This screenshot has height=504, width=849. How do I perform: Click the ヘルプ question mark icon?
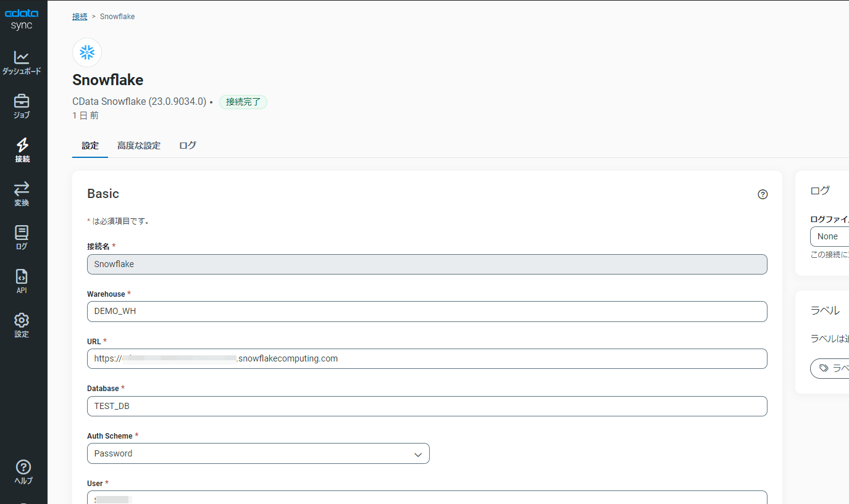(23, 467)
